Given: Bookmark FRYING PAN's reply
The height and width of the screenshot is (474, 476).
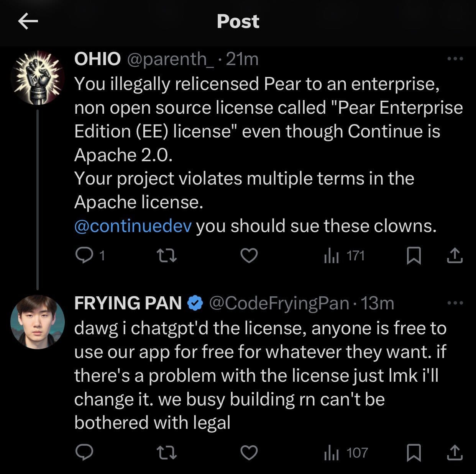Looking at the screenshot, I should [x=414, y=453].
